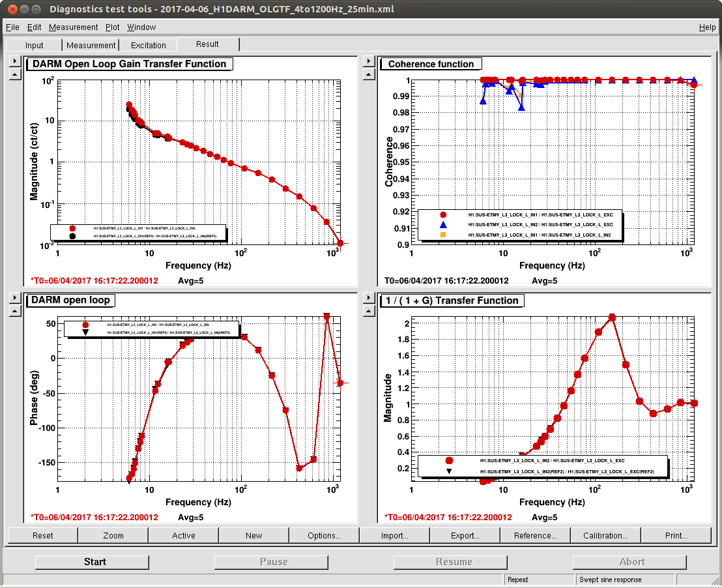Click up arrow beside DARM open loop plot
The image size is (722, 588).
pyautogui.click(x=15, y=311)
